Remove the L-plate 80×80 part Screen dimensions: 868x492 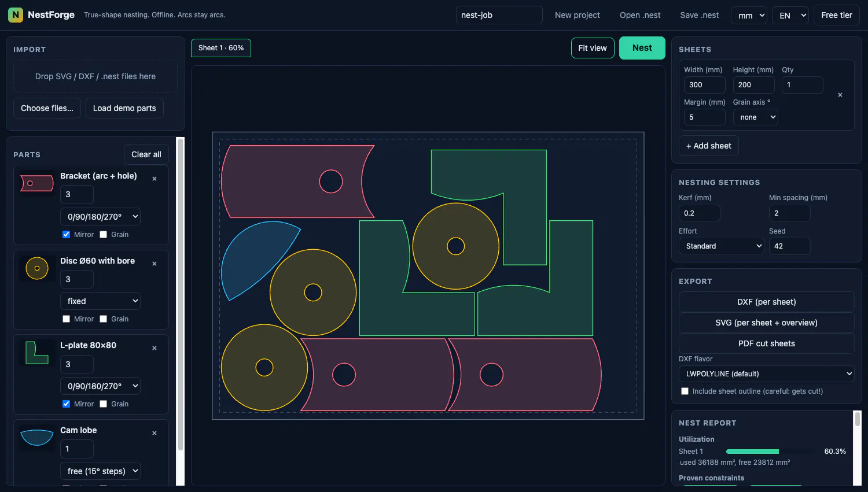[155, 348]
